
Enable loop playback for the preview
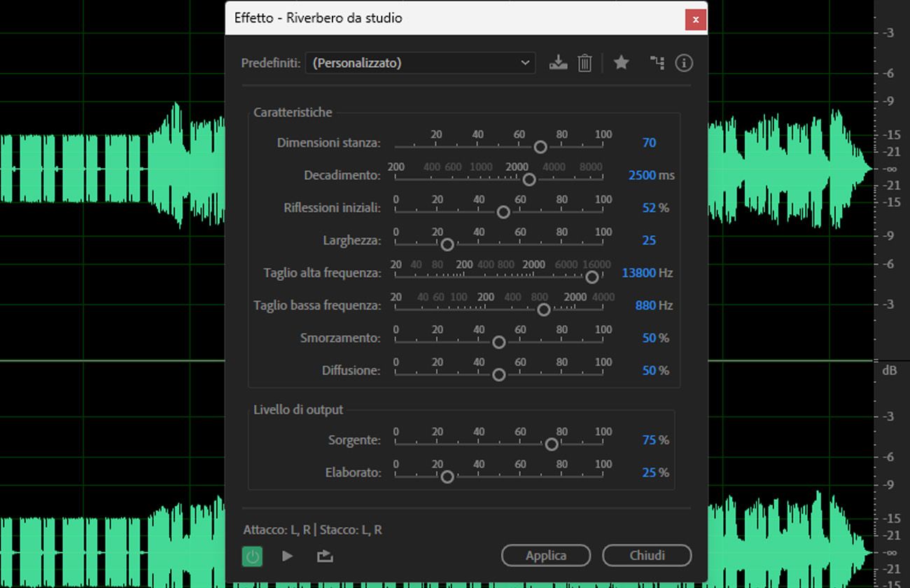tap(324, 555)
